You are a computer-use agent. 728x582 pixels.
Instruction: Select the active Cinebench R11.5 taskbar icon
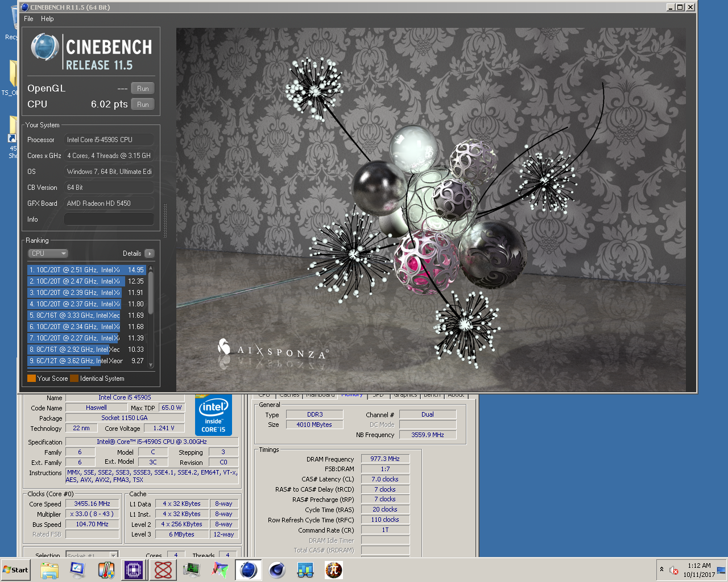[249, 570]
